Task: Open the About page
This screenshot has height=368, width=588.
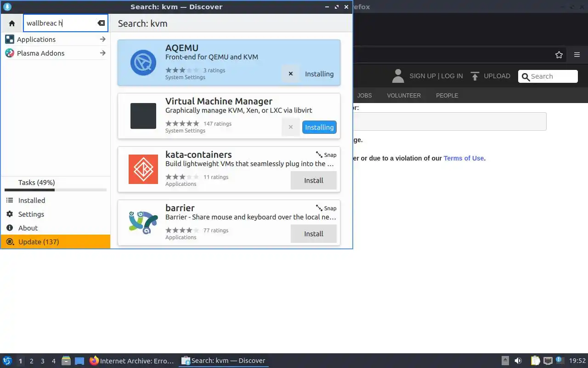Action: coord(56,228)
